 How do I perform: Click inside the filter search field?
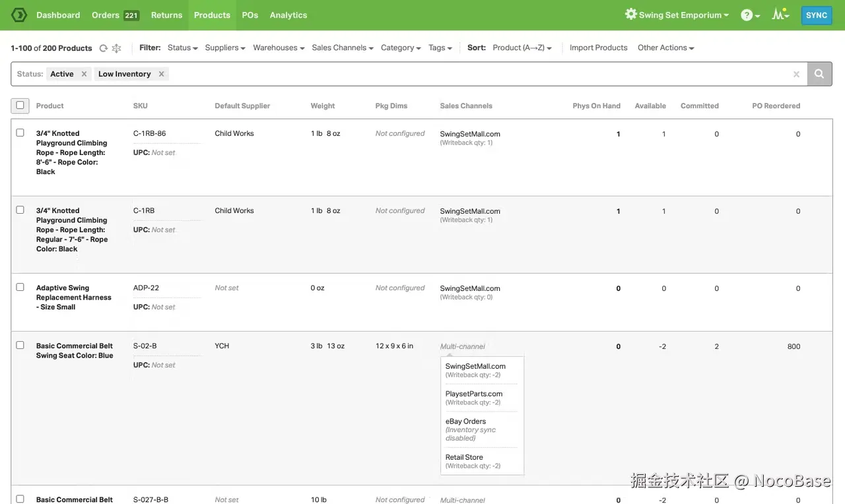point(475,74)
